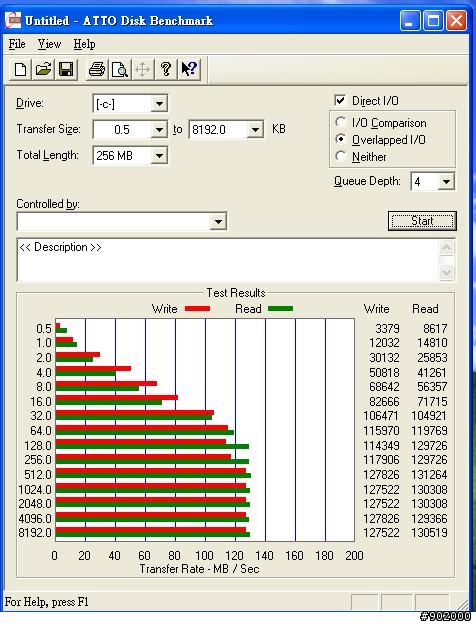Click inside the Description text field
Screen dimensions: 476x624
(x=228, y=260)
